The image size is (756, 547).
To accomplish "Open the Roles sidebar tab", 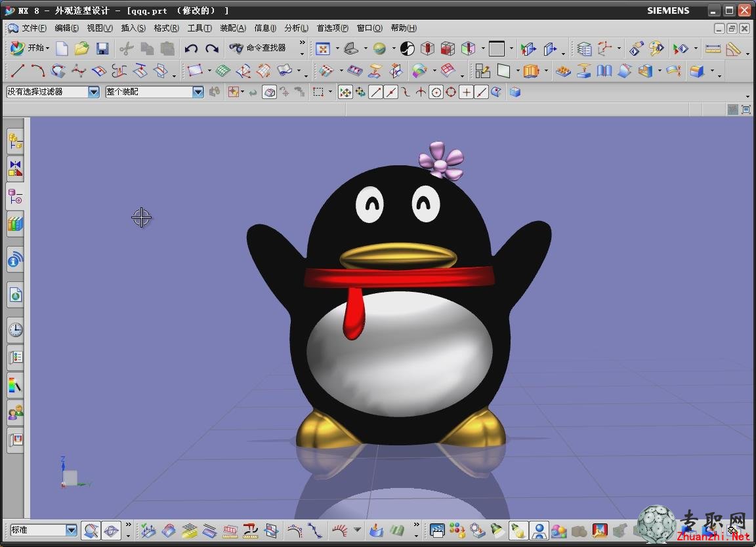I will [16, 413].
